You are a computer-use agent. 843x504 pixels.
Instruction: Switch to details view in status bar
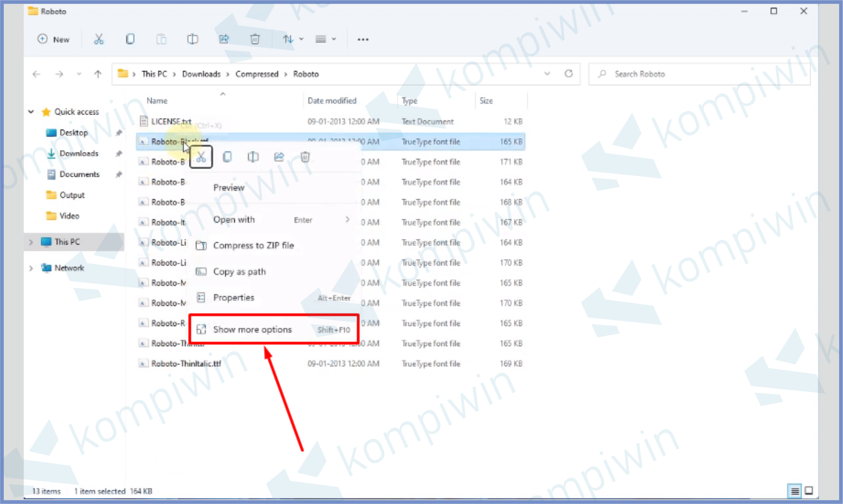pos(794,491)
